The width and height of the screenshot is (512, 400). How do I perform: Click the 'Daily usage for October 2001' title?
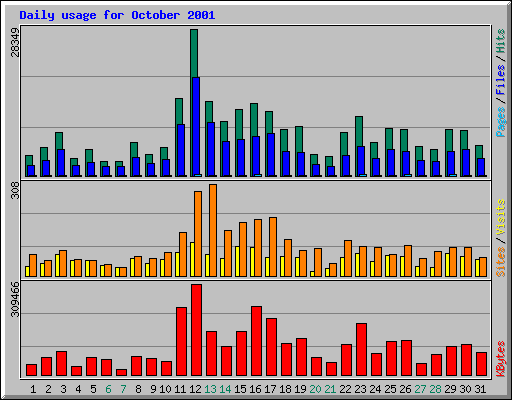[117, 15]
